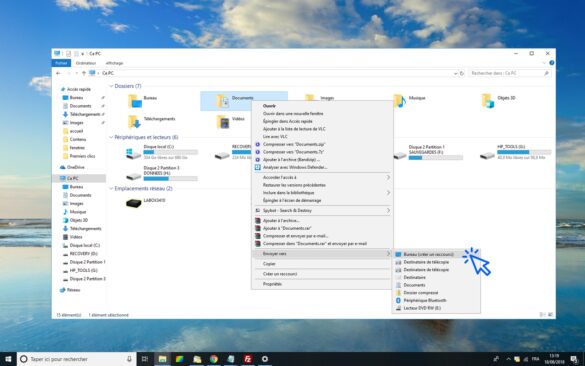585x366 pixels.
Task: Open Task View on the taskbar
Action: 145,359
